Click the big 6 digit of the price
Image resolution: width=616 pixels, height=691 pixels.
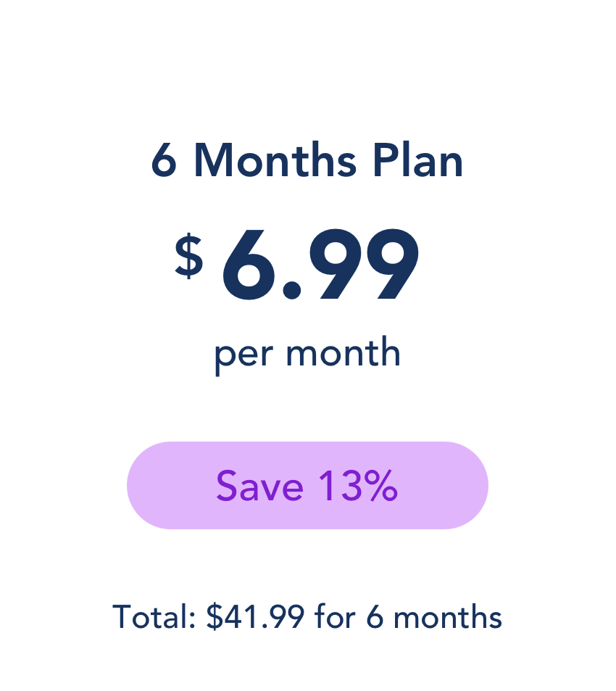(249, 265)
